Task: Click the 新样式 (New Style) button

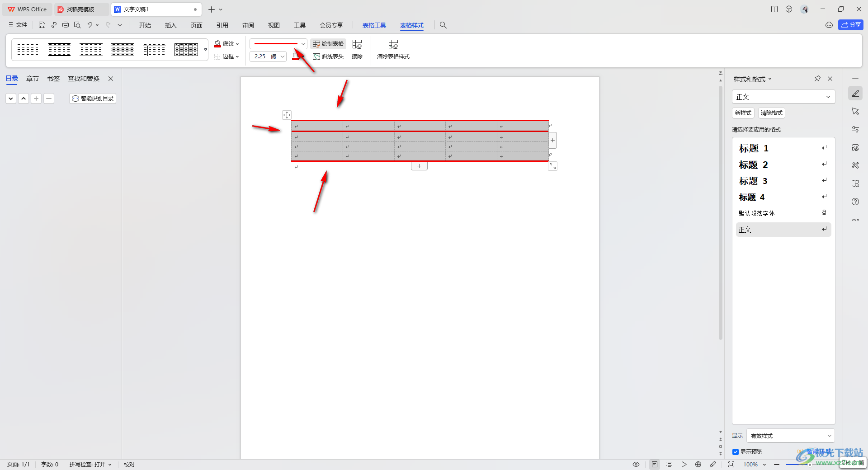Action: (x=743, y=113)
